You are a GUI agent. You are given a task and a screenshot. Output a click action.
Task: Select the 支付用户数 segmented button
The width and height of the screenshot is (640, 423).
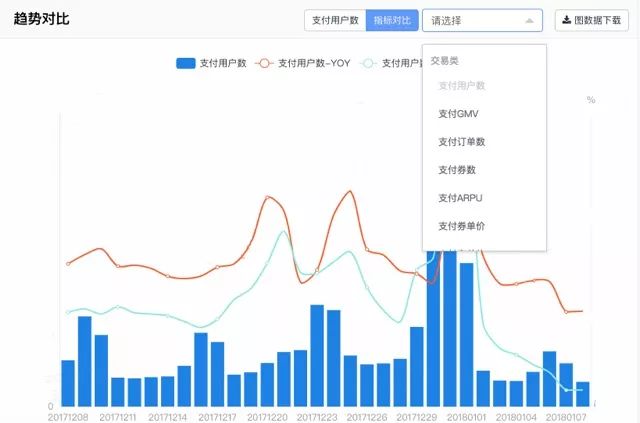coord(335,20)
